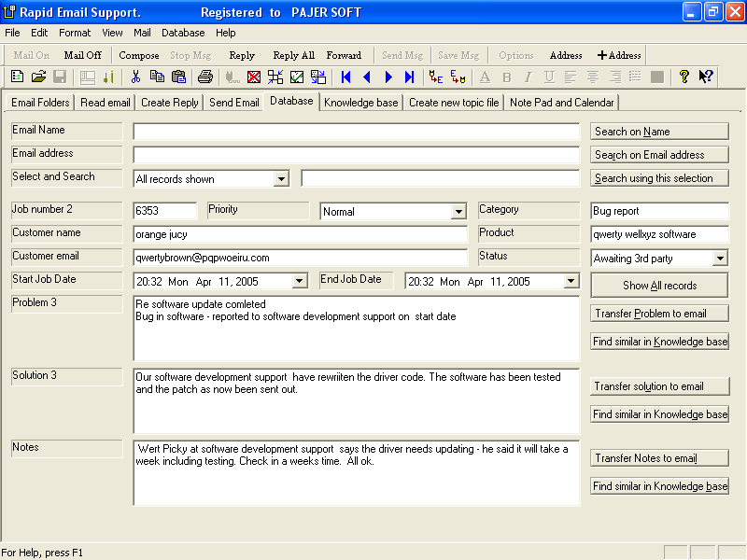The width and height of the screenshot is (747, 560).
Task: Open the View menu
Action: [x=112, y=33]
